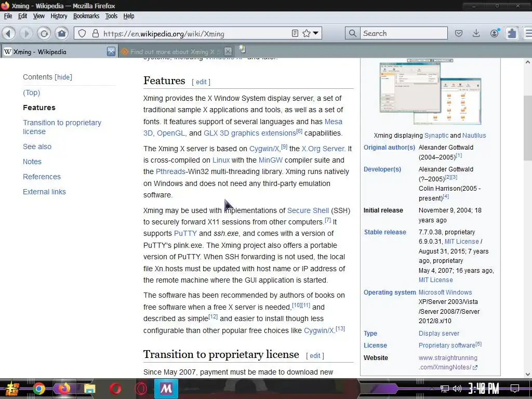
Task: Open the Extensions puzzle icon
Action: point(512,33)
